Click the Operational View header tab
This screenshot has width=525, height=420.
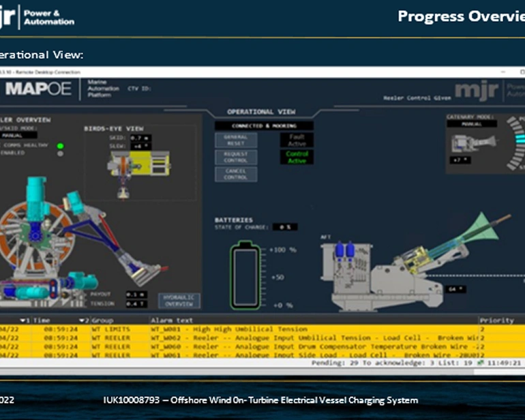[261, 112]
